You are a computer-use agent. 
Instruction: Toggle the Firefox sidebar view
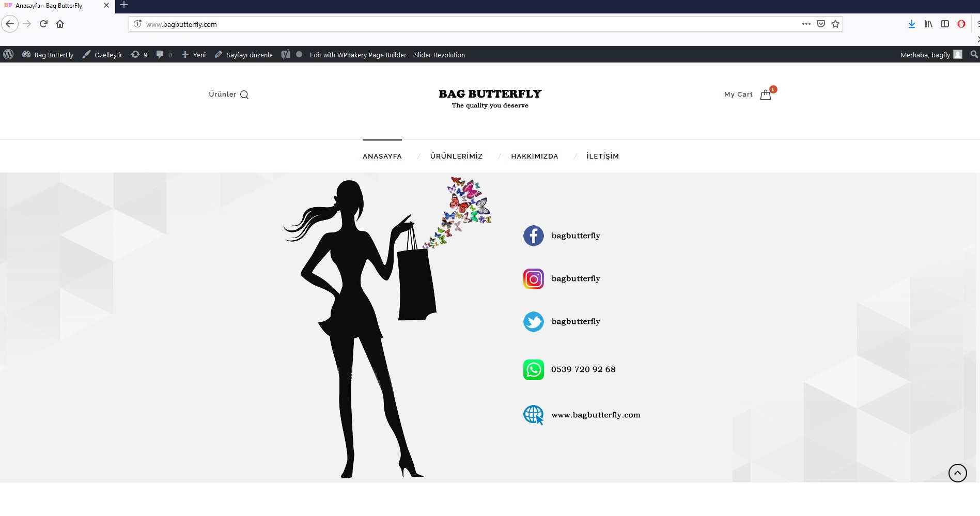(x=945, y=24)
